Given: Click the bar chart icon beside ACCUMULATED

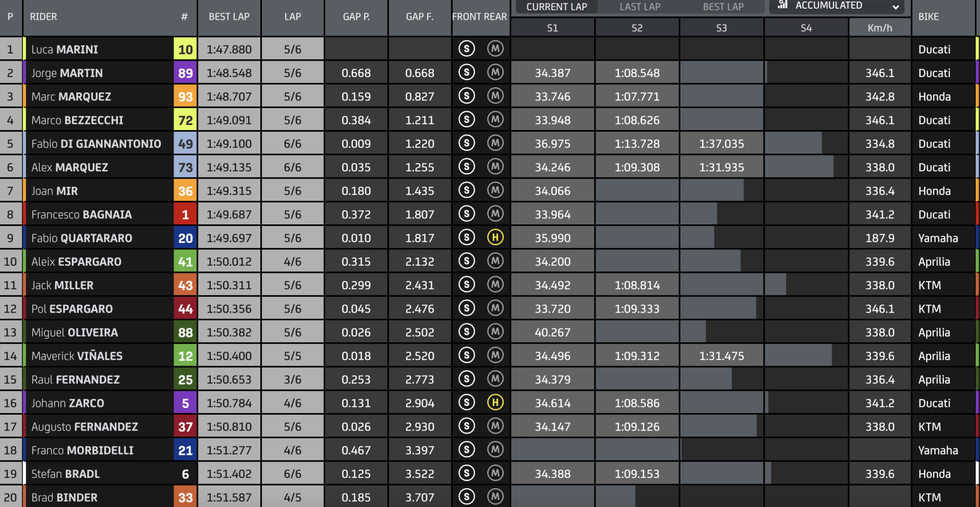Looking at the screenshot, I should [782, 5].
